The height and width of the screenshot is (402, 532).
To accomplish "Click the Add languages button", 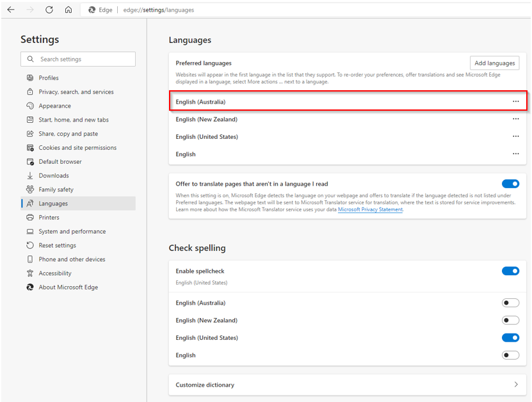I will [494, 63].
